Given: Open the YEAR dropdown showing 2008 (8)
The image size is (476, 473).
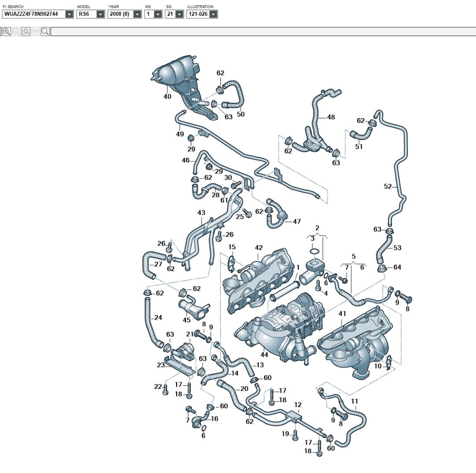Looking at the screenshot, I should [x=137, y=14].
